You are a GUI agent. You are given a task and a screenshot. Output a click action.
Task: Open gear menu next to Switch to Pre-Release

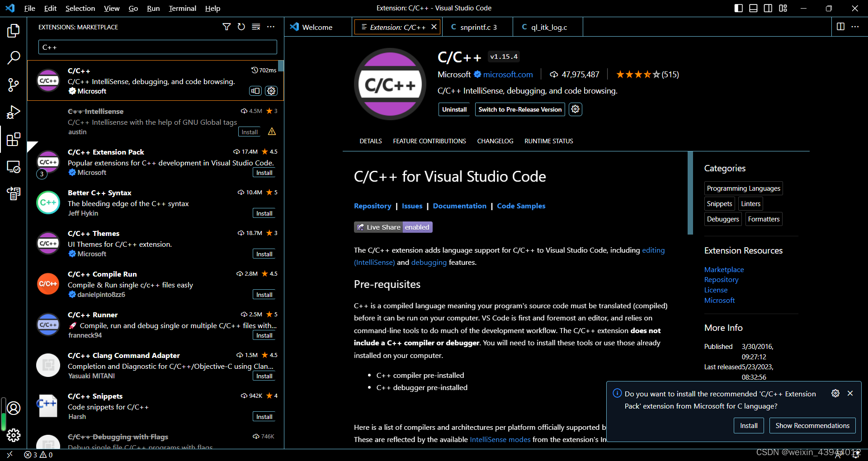click(575, 109)
